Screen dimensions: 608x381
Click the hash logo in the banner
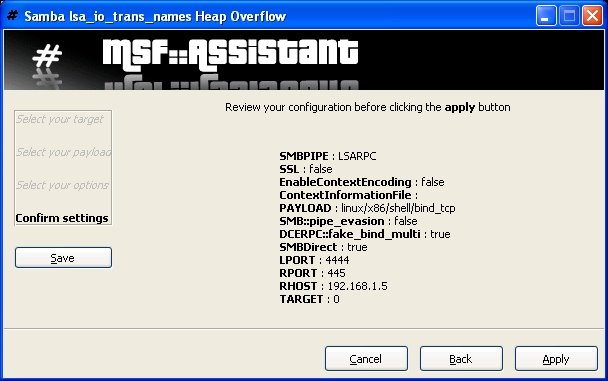point(47,56)
